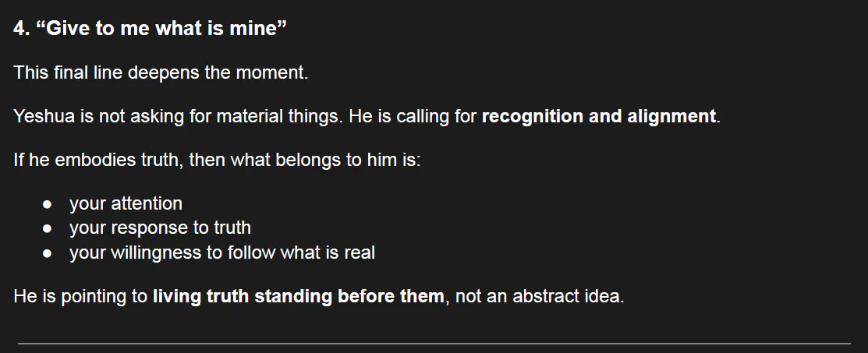Viewport: 868px width, 353px height.
Task: Click the bullet dot before "your response to truth"
Action: [47, 228]
